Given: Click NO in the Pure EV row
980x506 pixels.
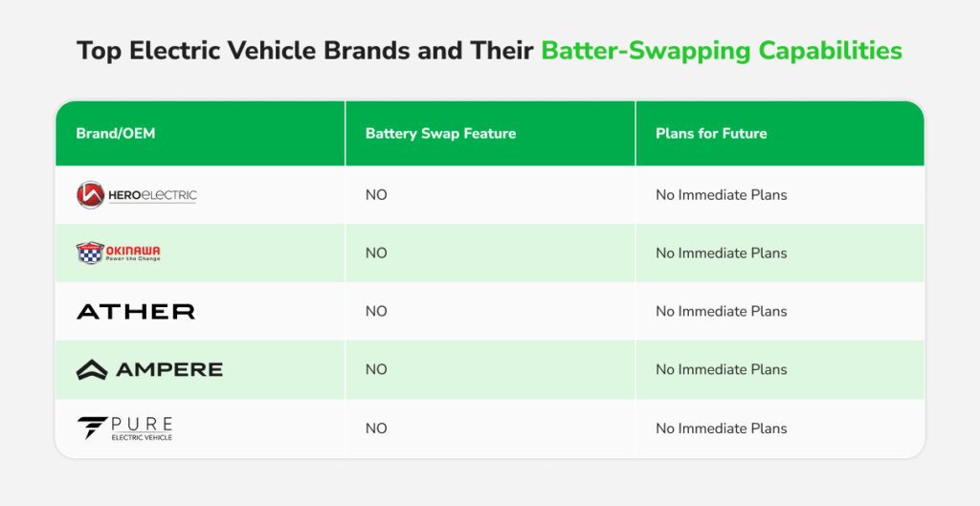Looking at the screenshot, I should click(376, 429).
